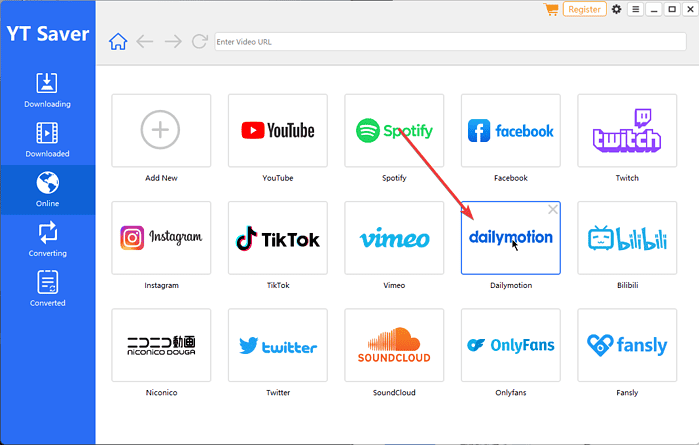Open the Twitch site shortcut
Screen dimensions: 699x445
coord(627,130)
